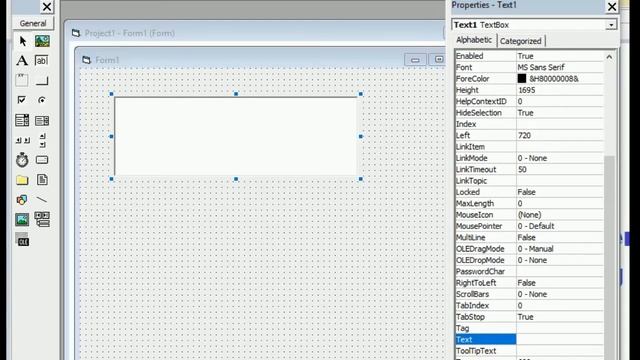Click the Properties list scroll-up arrow
640x360 pixels.
tap(609, 57)
